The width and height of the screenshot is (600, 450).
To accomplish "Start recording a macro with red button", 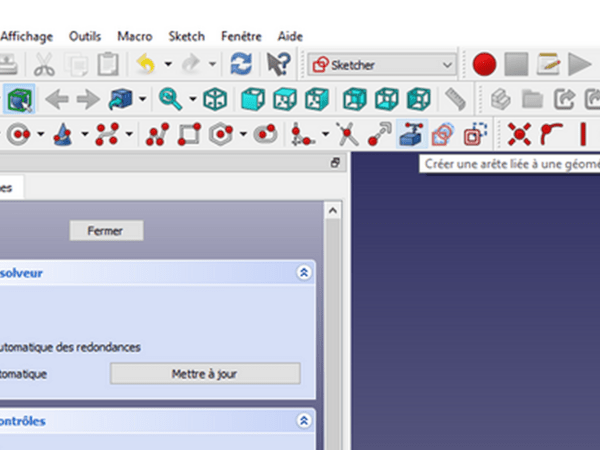I will tap(485, 65).
